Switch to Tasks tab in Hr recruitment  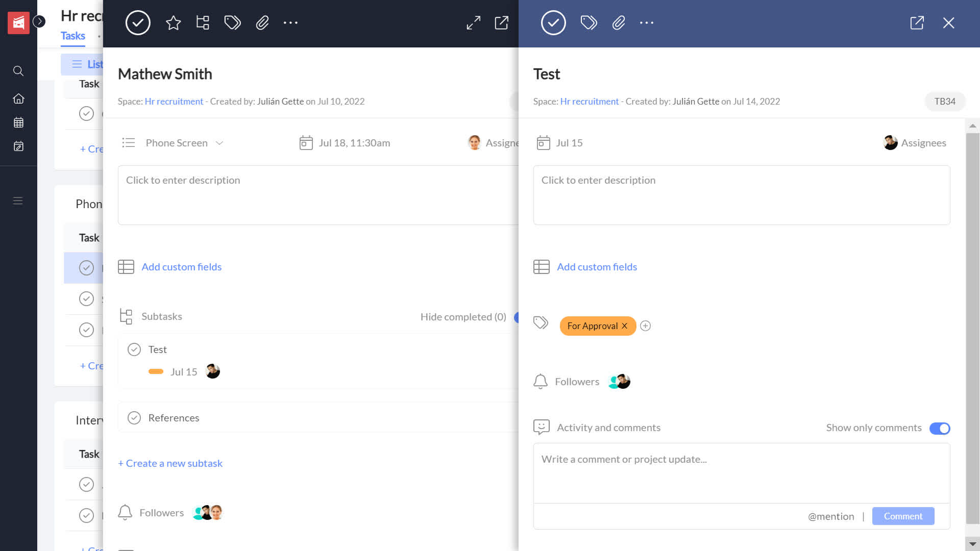tap(72, 36)
